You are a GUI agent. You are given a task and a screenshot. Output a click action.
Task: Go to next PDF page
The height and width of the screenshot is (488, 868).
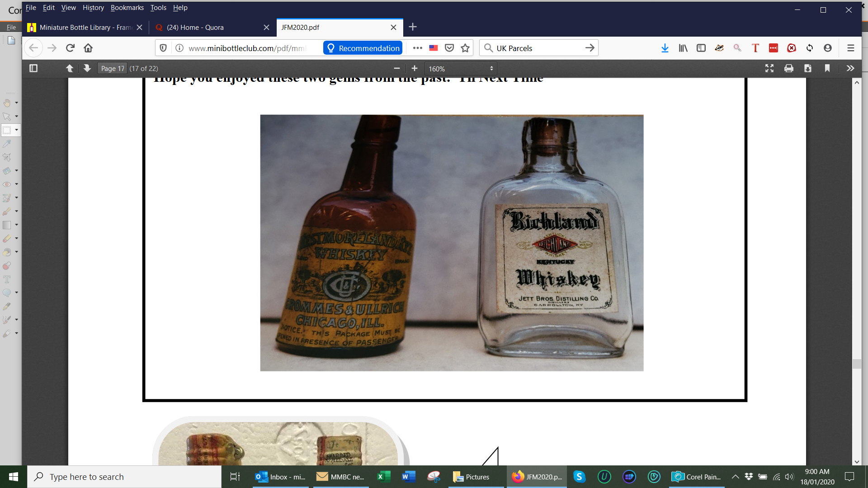(x=87, y=68)
